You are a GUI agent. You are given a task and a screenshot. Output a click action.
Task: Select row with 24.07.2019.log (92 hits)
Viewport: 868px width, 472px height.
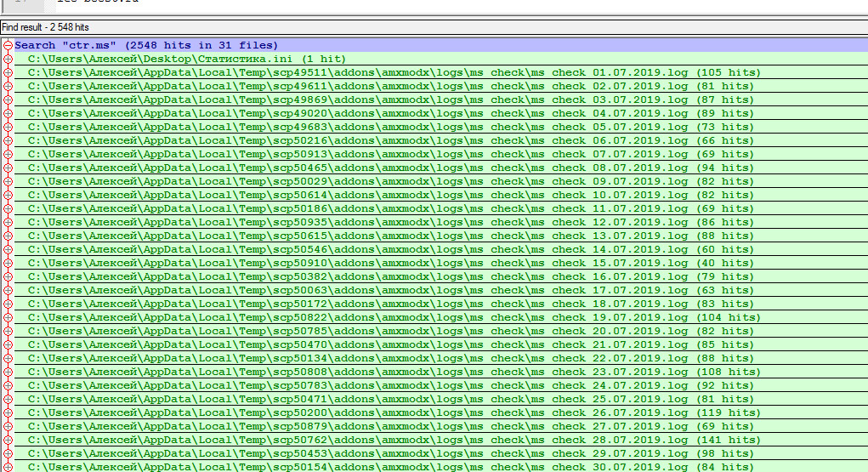(x=440, y=385)
